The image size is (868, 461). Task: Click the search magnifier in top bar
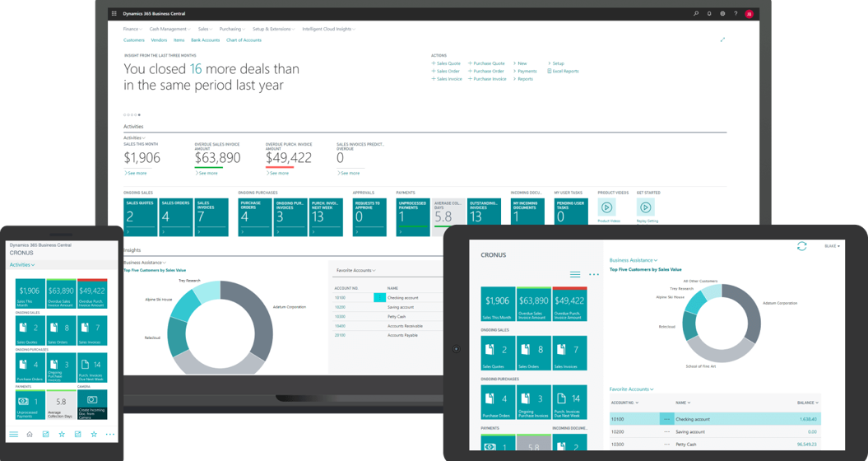pos(696,14)
